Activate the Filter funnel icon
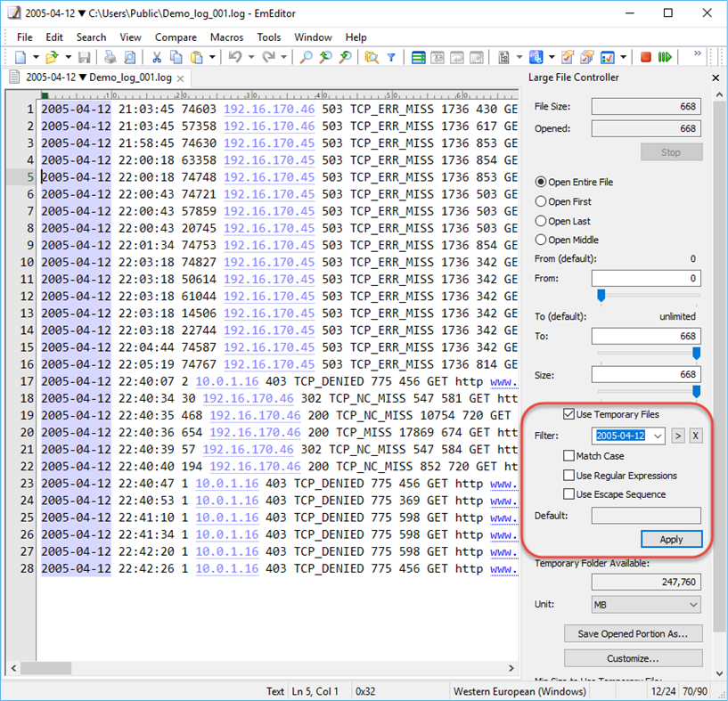The width and height of the screenshot is (728, 701). click(393, 57)
